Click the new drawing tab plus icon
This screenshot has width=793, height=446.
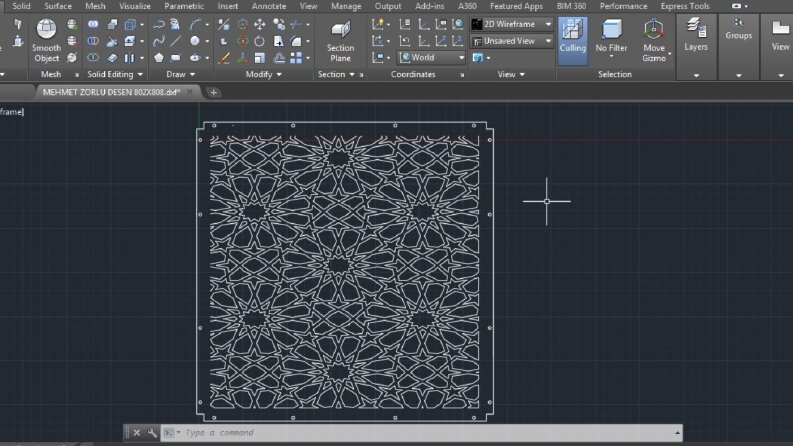pos(213,92)
